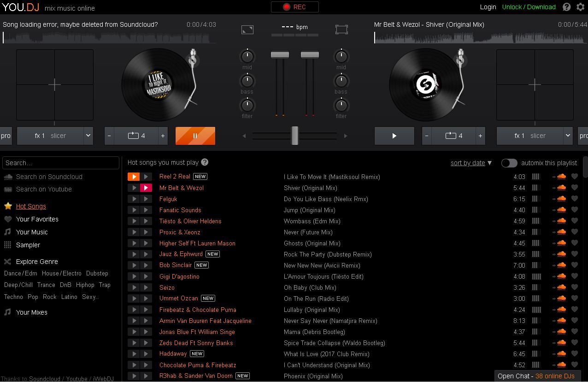Load Reel 2 Real on the right deck

pos(146,177)
